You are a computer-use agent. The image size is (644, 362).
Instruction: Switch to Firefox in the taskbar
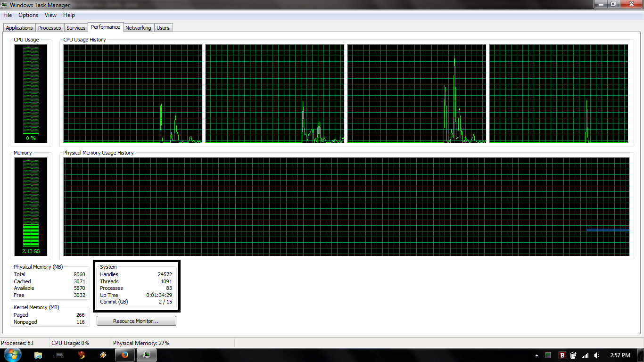124,355
